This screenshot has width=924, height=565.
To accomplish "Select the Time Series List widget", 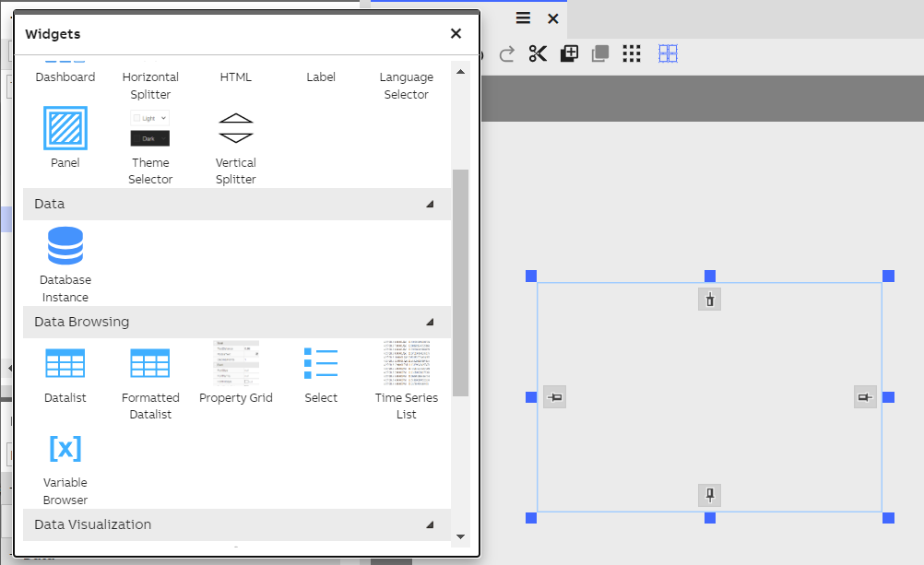I will (x=406, y=362).
